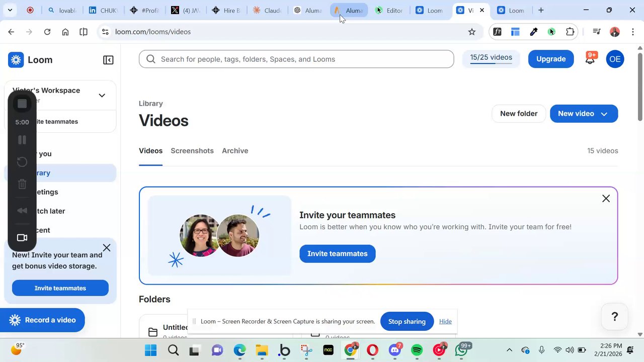Open the Library sidebar item
644x362 pixels.
pos(60,173)
